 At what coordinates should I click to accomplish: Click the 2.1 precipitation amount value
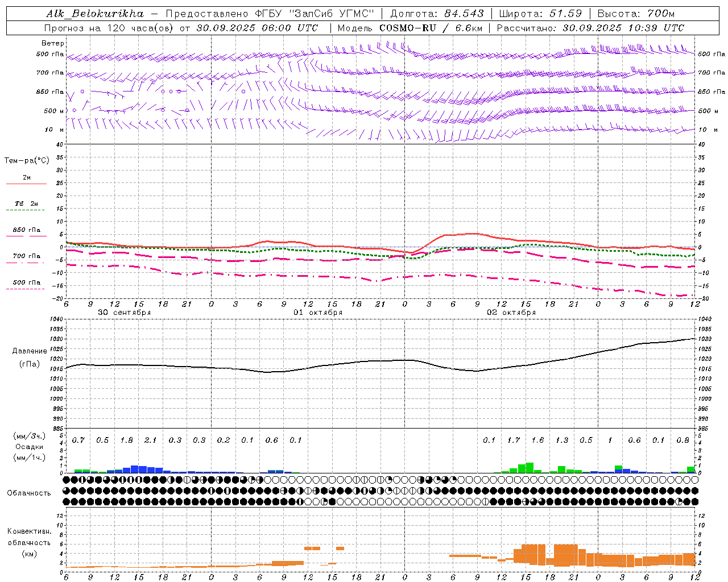click(151, 440)
